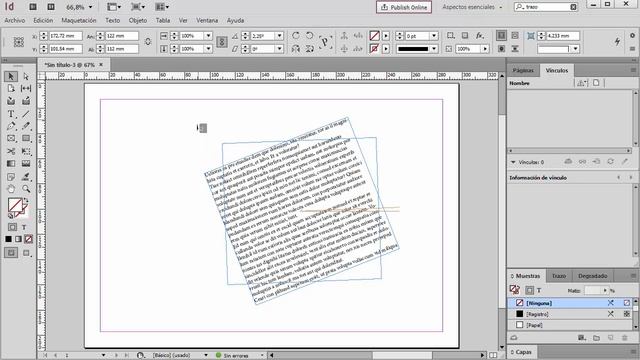Click the Matiz tint input field
Image resolution: width=640 pixels, height=360 pixels.
click(x=593, y=290)
